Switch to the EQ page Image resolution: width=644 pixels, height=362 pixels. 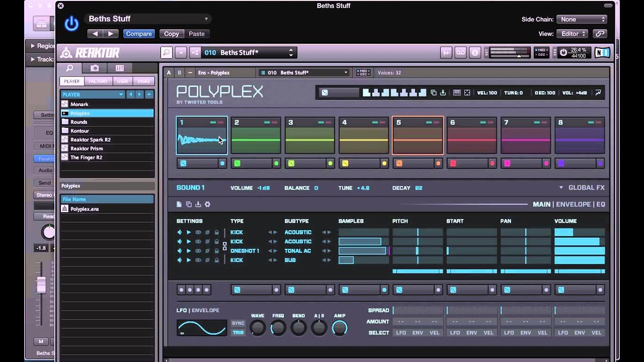coord(600,204)
